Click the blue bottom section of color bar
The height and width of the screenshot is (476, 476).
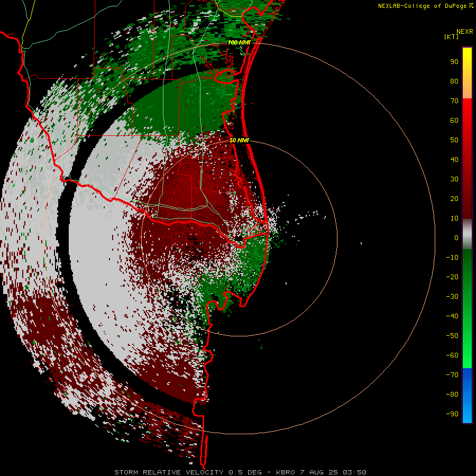[x=467, y=396]
